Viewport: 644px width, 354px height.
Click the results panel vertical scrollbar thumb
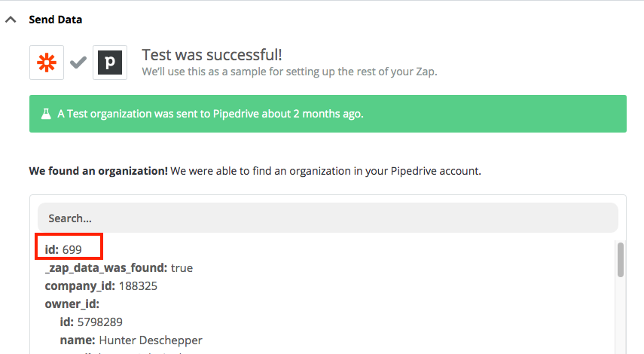point(620,260)
